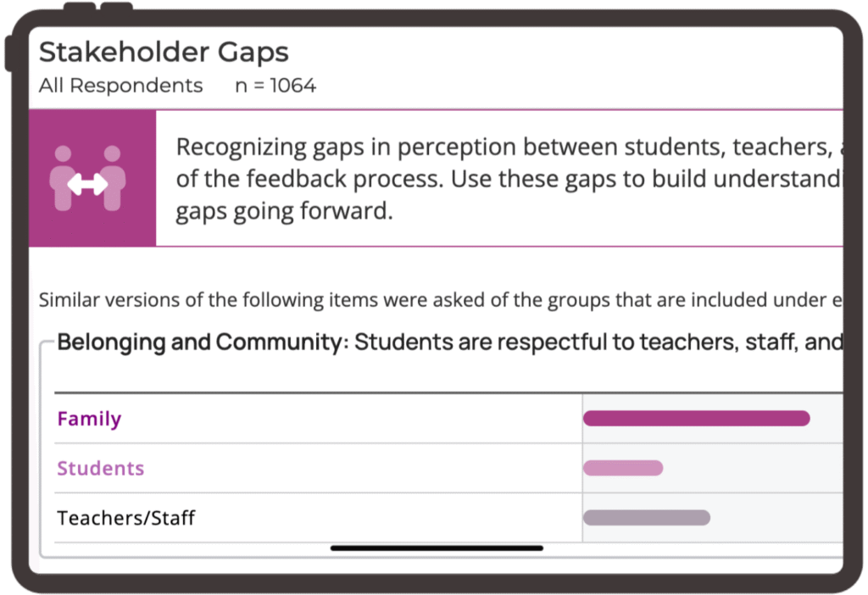Tap the home indicator bar at the bottom

[437, 548]
